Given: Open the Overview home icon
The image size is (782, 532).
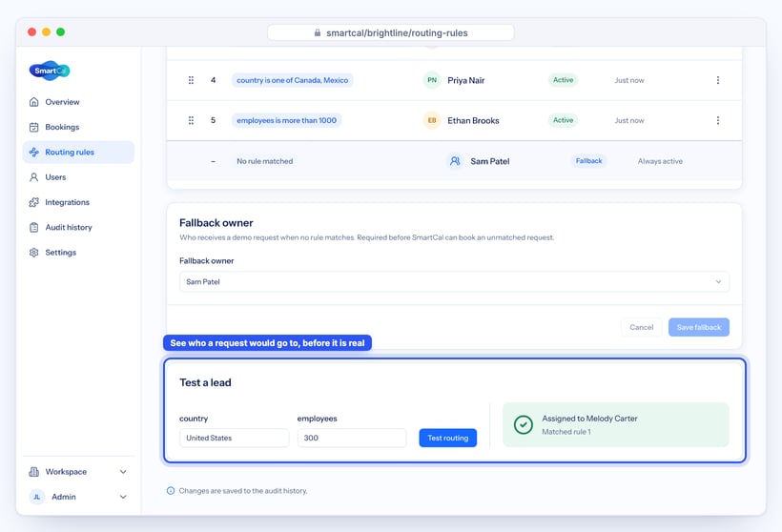Looking at the screenshot, I should click(x=34, y=102).
